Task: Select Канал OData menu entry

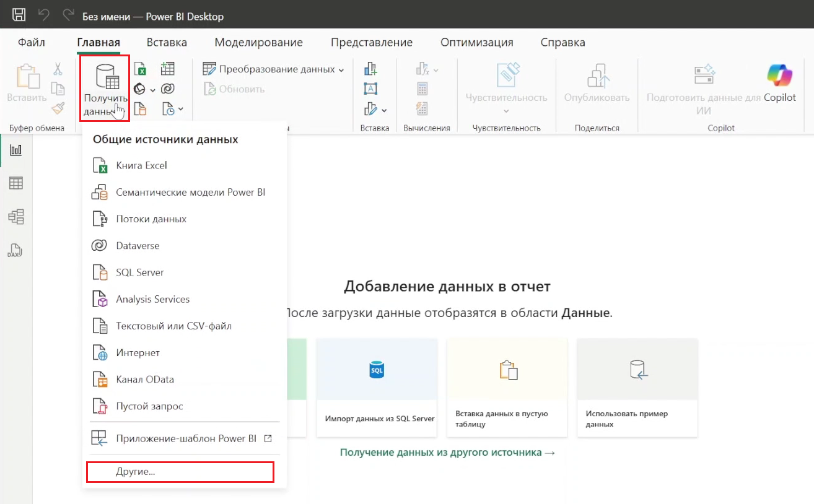Action: [184, 379]
